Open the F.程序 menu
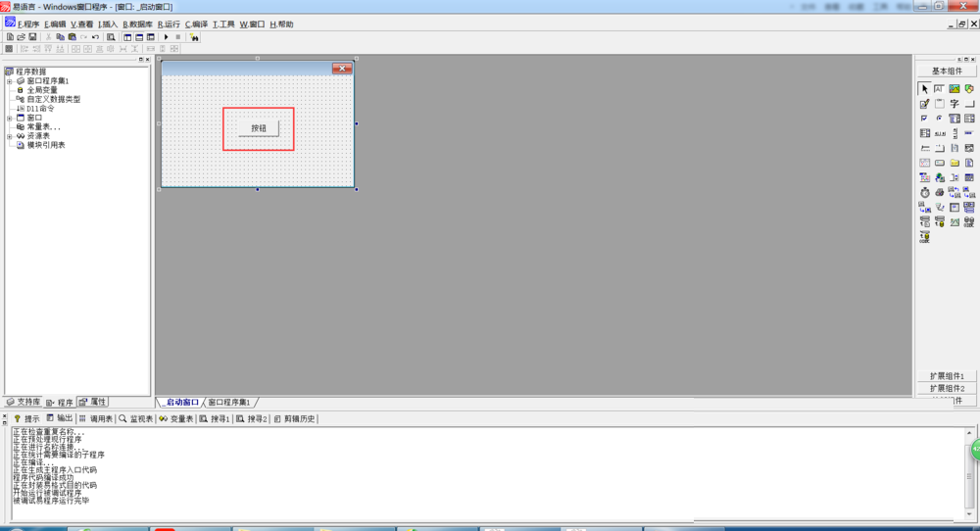The width and height of the screenshot is (980, 531). (28, 24)
